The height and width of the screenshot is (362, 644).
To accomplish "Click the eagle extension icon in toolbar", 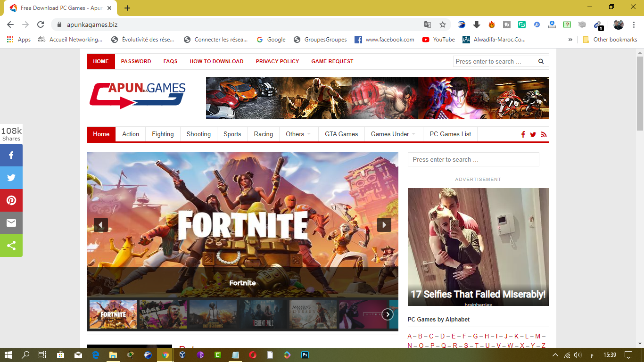I will 462,25.
